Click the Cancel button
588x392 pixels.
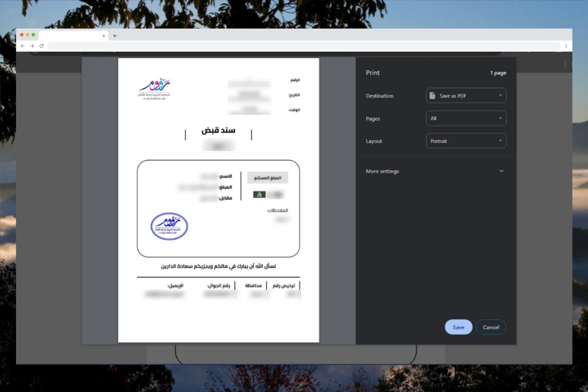pos(491,327)
